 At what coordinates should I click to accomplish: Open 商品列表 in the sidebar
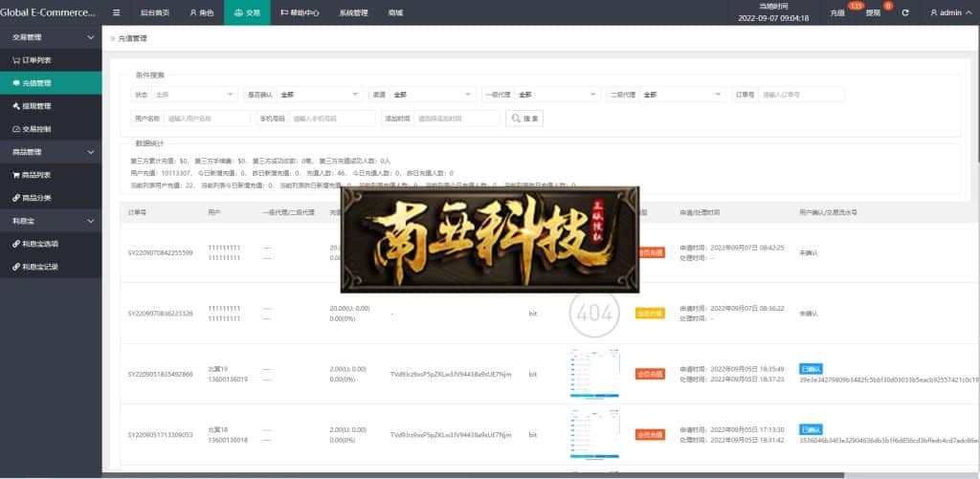(x=51, y=176)
